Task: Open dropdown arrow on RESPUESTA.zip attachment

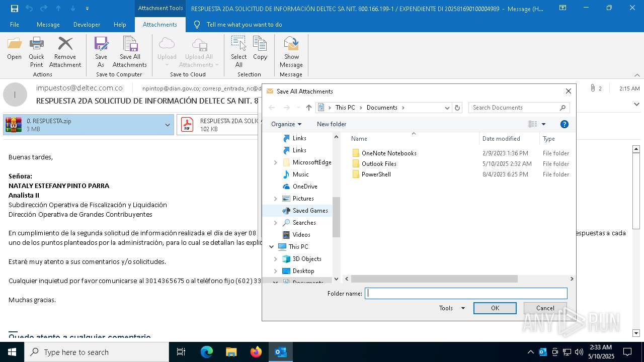Action: tap(168, 125)
